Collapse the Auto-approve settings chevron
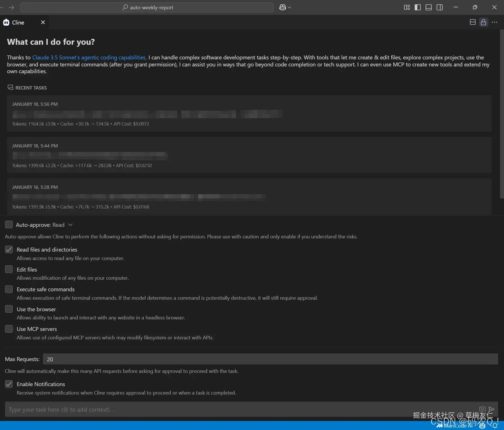The height and width of the screenshot is (430, 504). 71,225
